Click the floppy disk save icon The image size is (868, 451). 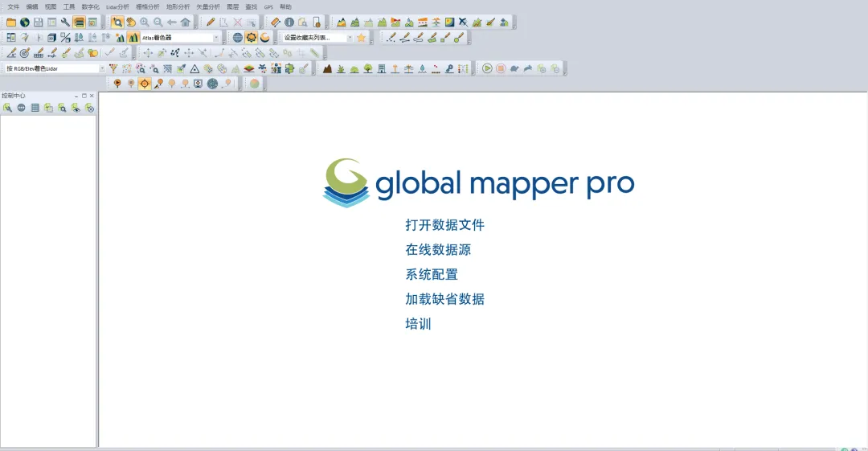point(39,23)
